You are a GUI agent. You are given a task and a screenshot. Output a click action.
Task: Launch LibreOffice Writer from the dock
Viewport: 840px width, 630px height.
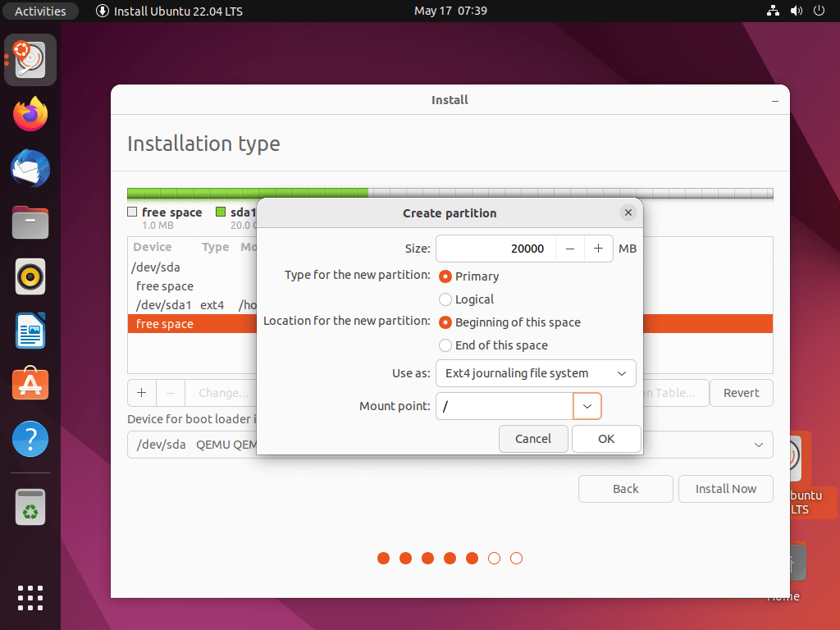pyautogui.click(x=30, y=331)
